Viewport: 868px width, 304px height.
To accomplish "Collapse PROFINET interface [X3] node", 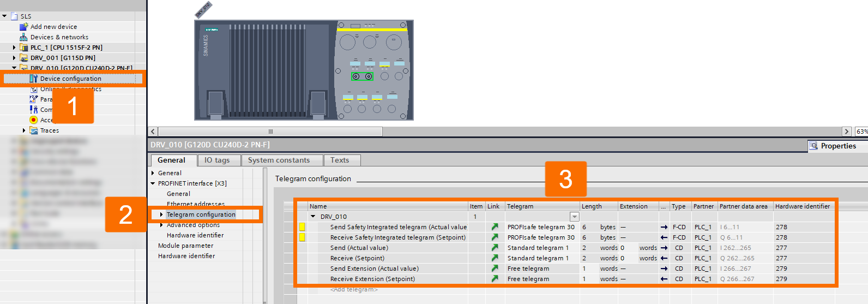I will [x=153, y=183].
